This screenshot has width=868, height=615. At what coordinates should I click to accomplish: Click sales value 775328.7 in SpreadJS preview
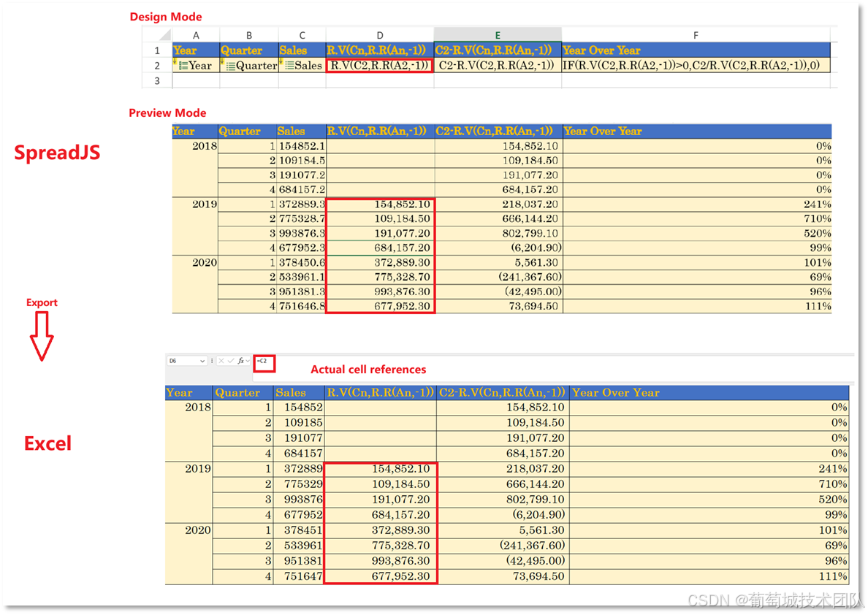pyautogui.click(x=302, y=218)
